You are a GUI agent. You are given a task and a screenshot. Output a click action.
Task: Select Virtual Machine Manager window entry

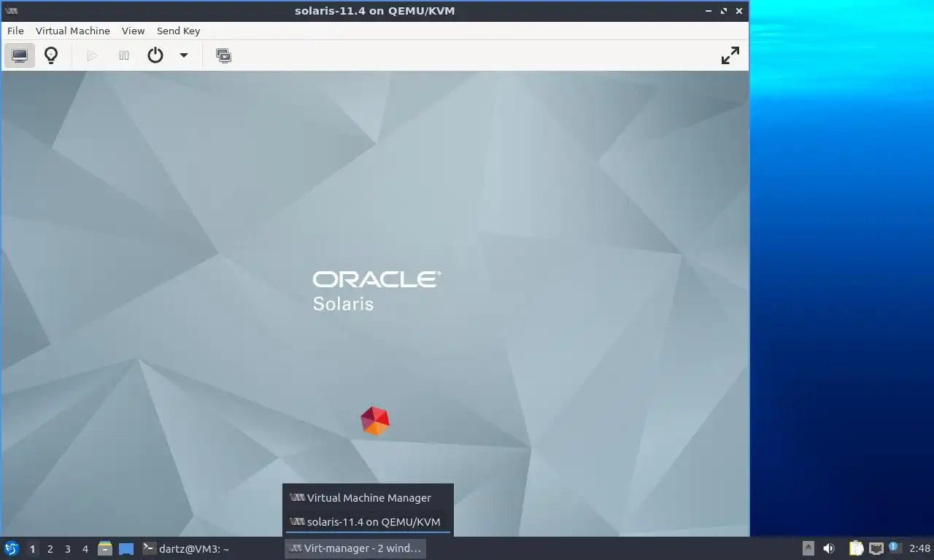[368, 498]
